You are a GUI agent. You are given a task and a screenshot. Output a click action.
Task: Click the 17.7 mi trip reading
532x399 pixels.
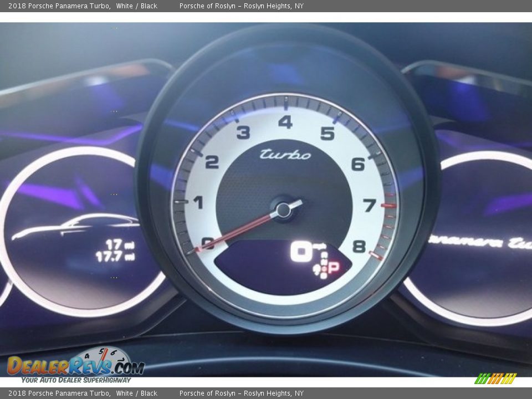click(115, 257)
